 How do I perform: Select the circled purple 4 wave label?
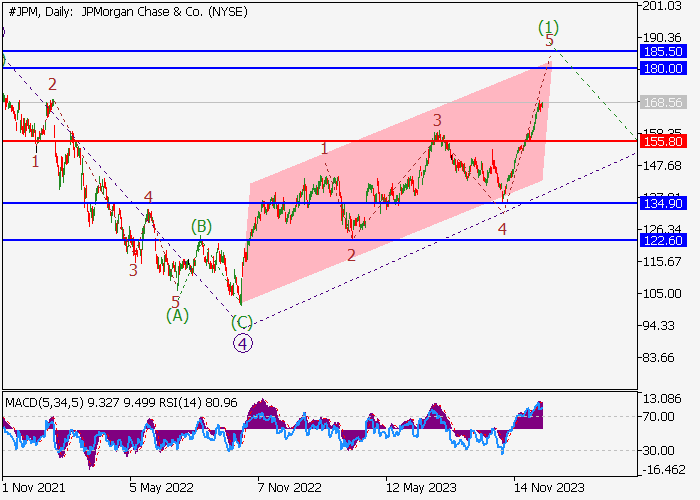point(242,343)
